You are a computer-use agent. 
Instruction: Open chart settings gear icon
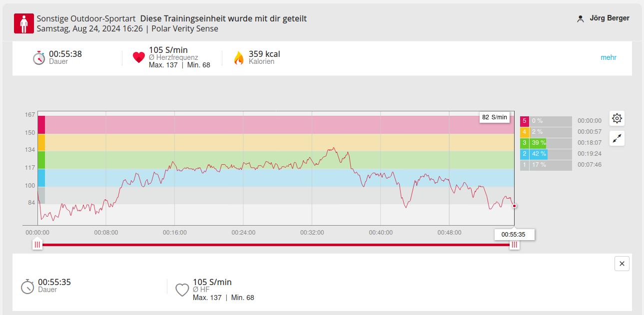pyautogui.click(x=617, y=118)
